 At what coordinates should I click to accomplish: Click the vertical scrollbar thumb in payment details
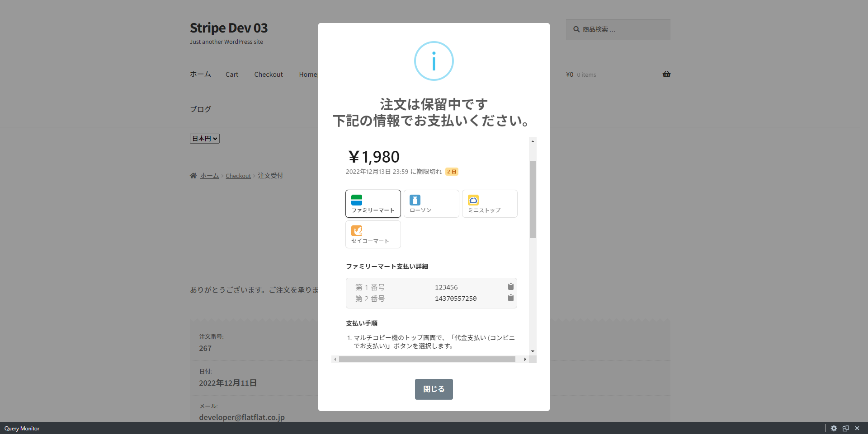pyautogui.click(x=533, y=199)
